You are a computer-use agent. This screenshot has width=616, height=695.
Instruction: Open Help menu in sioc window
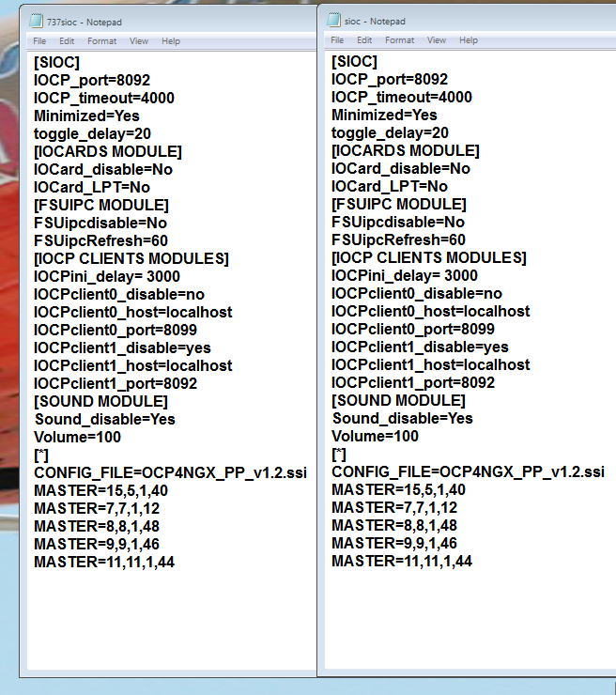(x=468, y=40)
